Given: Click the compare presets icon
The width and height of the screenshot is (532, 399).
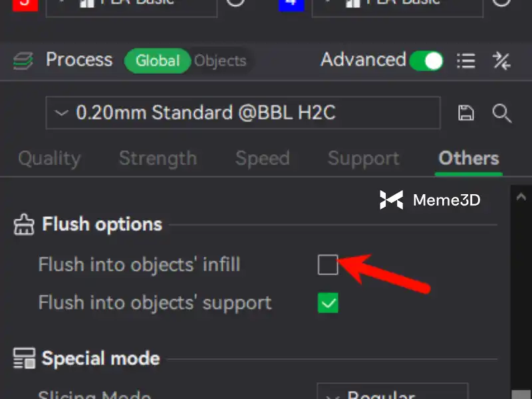Looking at the screenshot, I should pyautogui.click(x=501, y=61).
